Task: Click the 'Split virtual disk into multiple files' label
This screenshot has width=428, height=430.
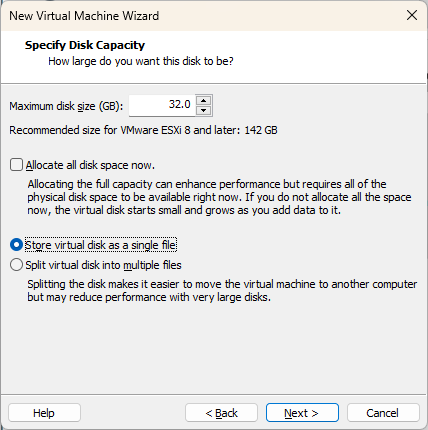Action: click(x=103, y=265)
